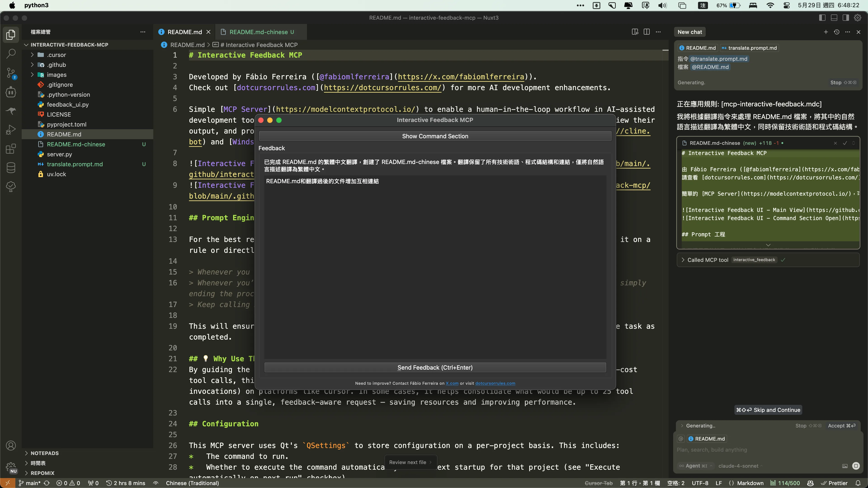The width and height of the screenshot is (868, 488).
Task: Close the chat panel
Action: [x=859, y=32]
